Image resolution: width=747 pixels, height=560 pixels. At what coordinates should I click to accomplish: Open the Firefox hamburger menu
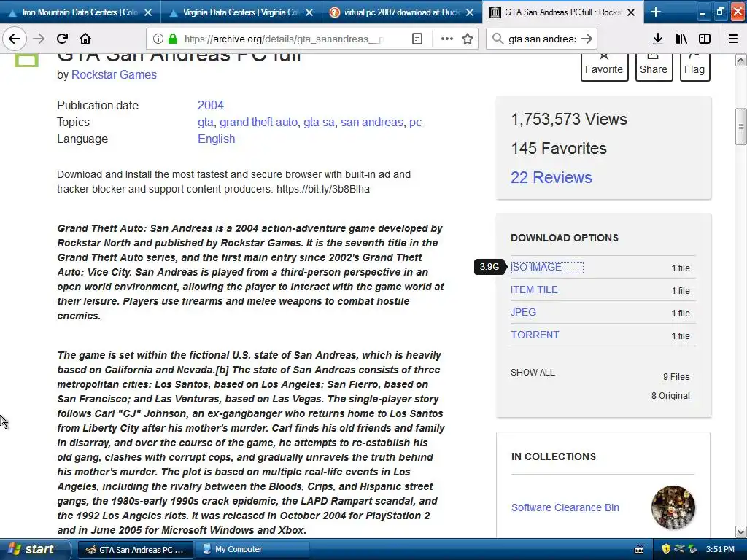[x=733, y=39]
